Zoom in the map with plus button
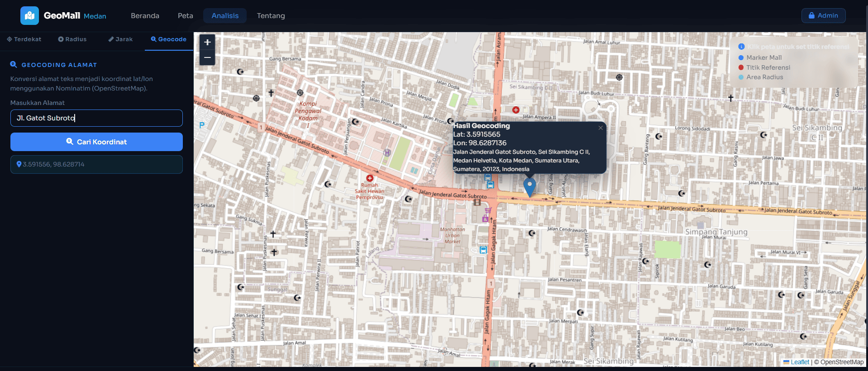Screen dimensions: 868x371 coord(207,42)
